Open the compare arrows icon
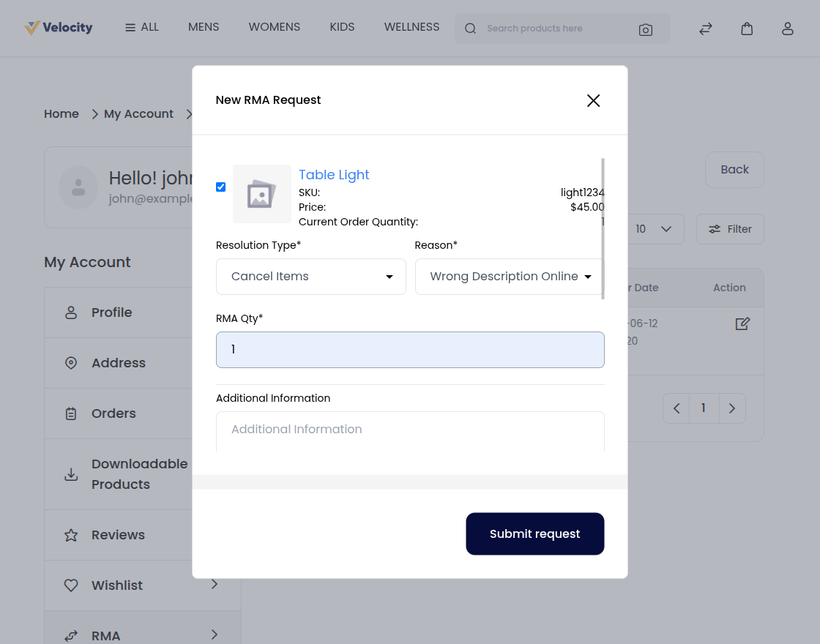 [x=706, y=29]
